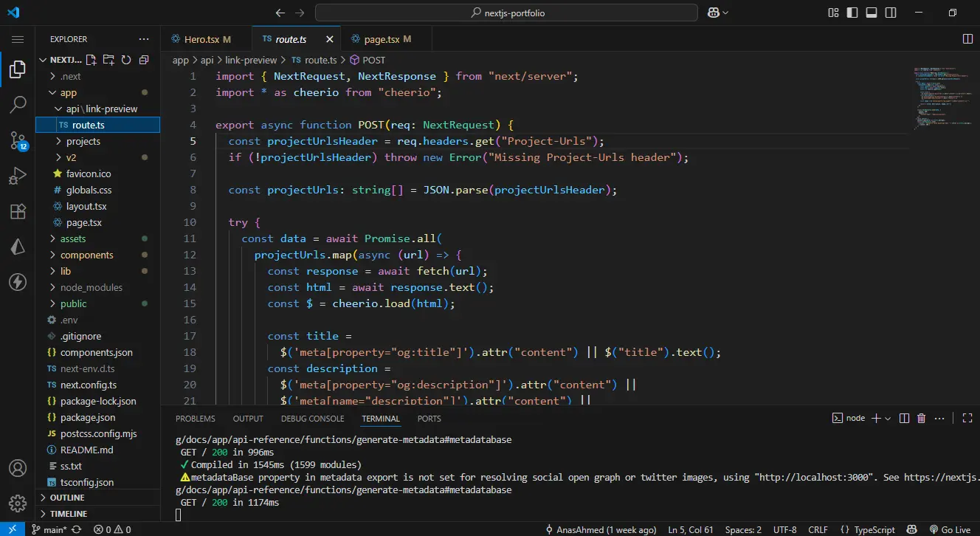Click Go Live in the status bar
This screenshot has width=980, height=536.
(949, 529)
